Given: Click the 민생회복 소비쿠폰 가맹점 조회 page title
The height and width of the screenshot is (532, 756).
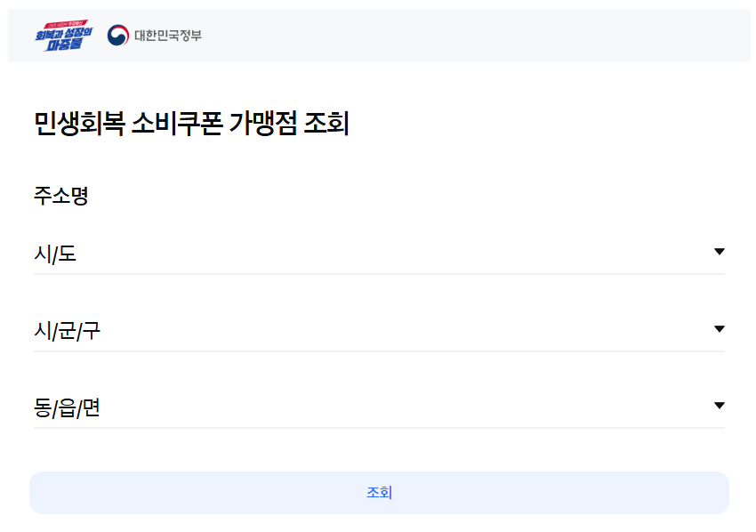Looking at the screenshot, I should tap(192, 124).
